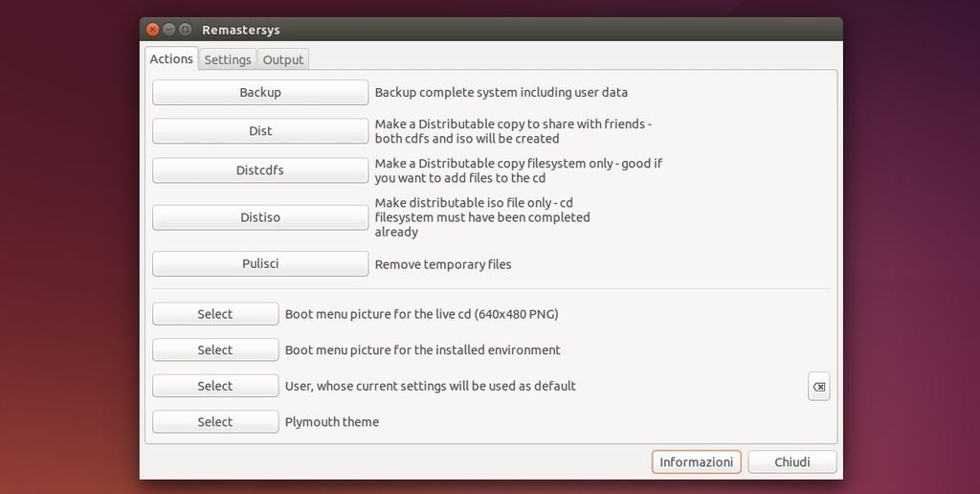The height and width of the screenshot is (494, 980).
Task: Click the Remastersys title bar text
Action: (x=241, y=30)
